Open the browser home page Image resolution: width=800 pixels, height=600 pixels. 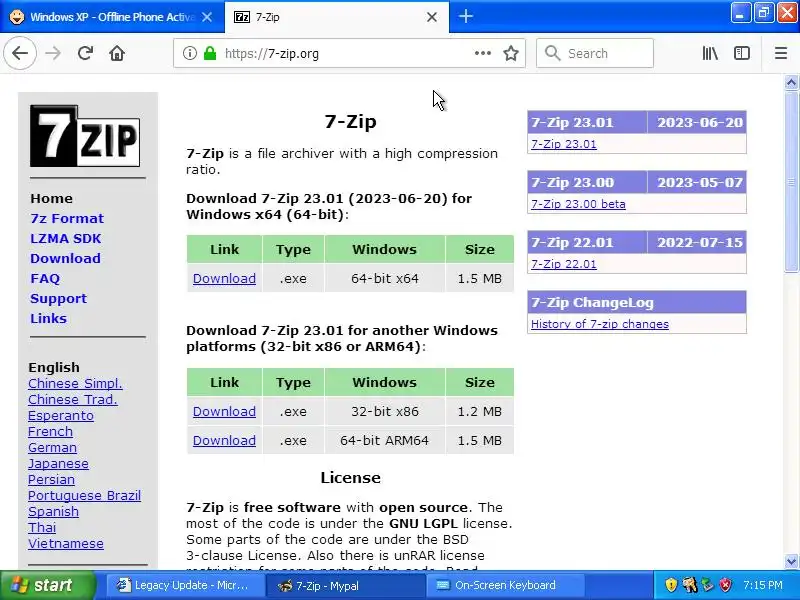pos(117,53)
